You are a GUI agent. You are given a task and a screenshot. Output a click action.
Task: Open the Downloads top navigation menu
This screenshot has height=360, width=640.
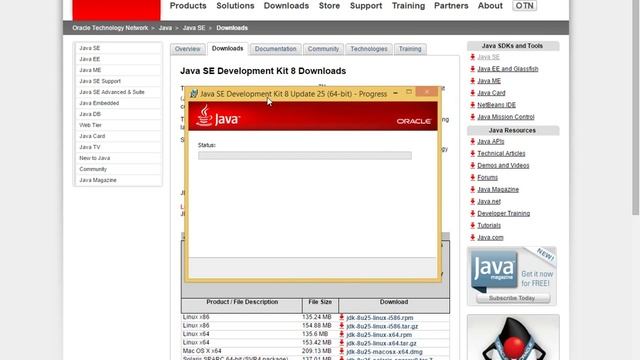tap(286, 6)
